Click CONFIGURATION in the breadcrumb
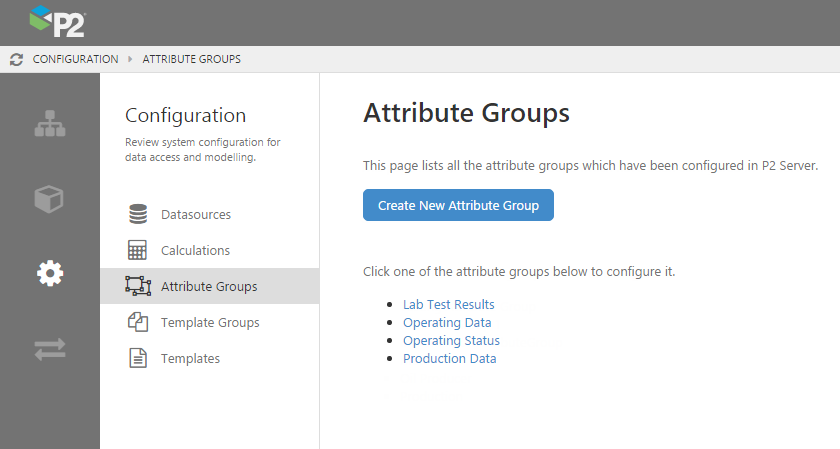Image resolution: width=840 pixels, height=449 pixels. 75,59
